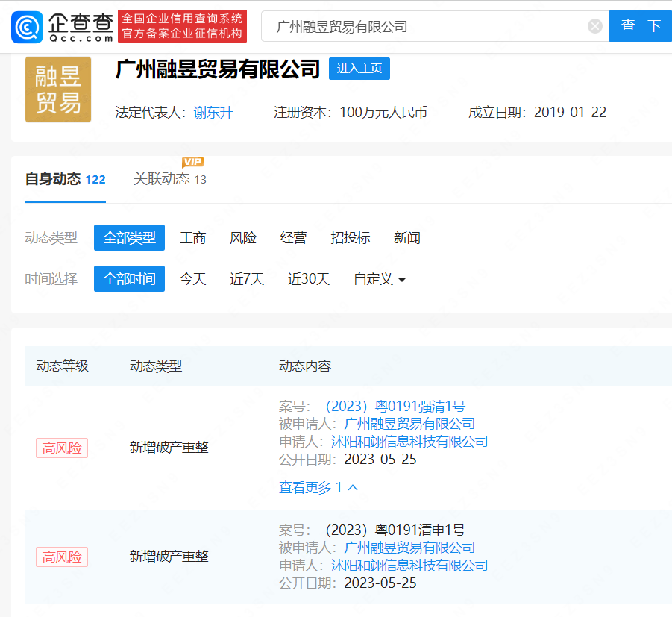672x617 pixels.
Task: Filter dynamics by 新闻
Action: [406, 237]
